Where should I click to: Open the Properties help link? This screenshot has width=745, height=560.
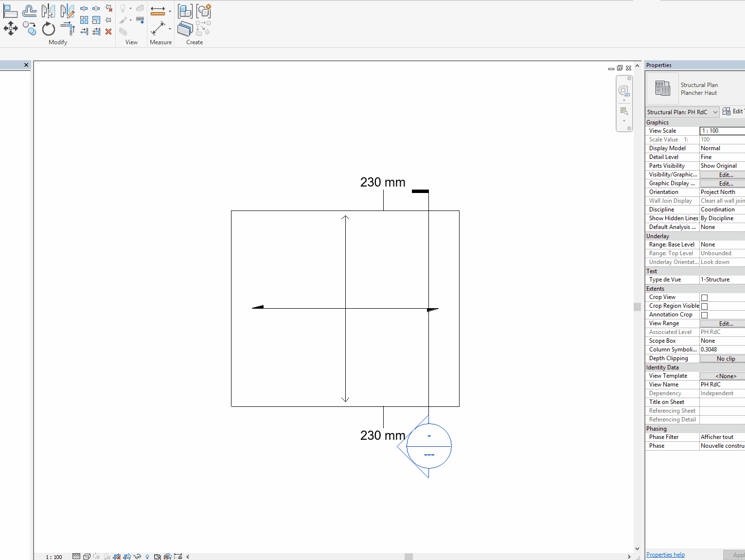point(665,555)
